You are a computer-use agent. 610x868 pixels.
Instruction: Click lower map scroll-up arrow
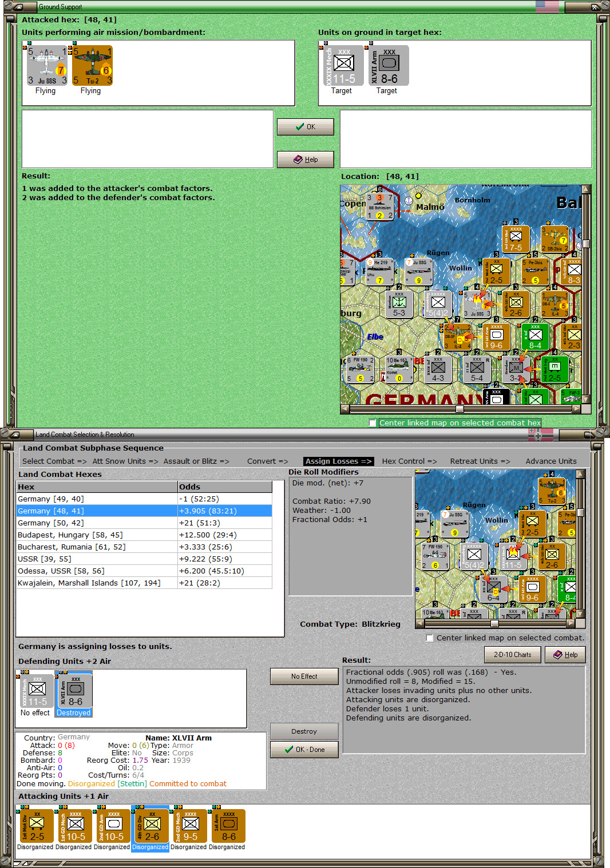580,474
